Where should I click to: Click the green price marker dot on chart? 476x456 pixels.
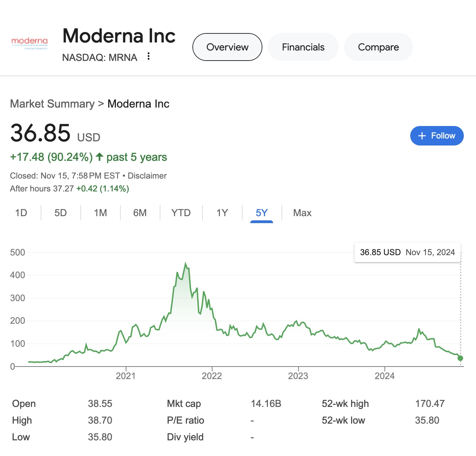(x=460, y=358)
